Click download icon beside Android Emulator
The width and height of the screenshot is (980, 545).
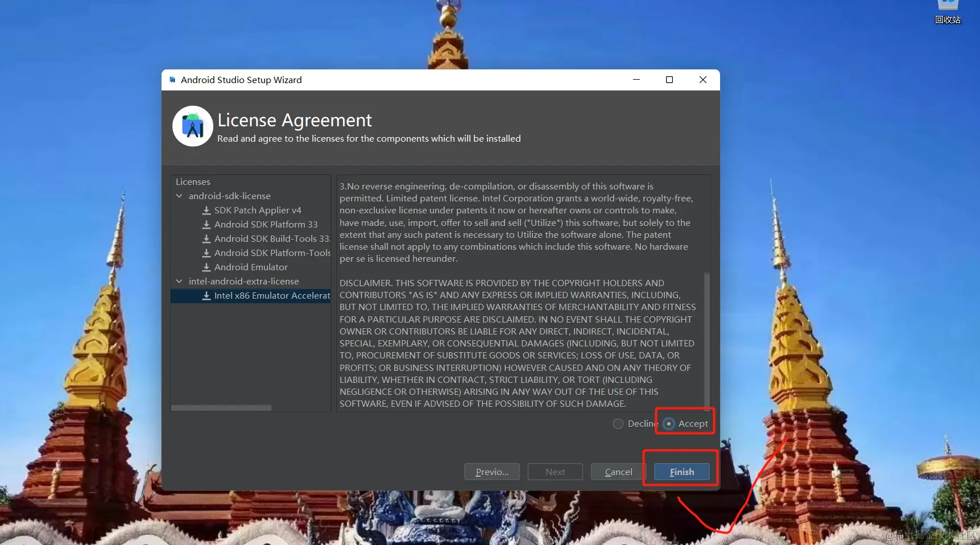click(206, 267)
